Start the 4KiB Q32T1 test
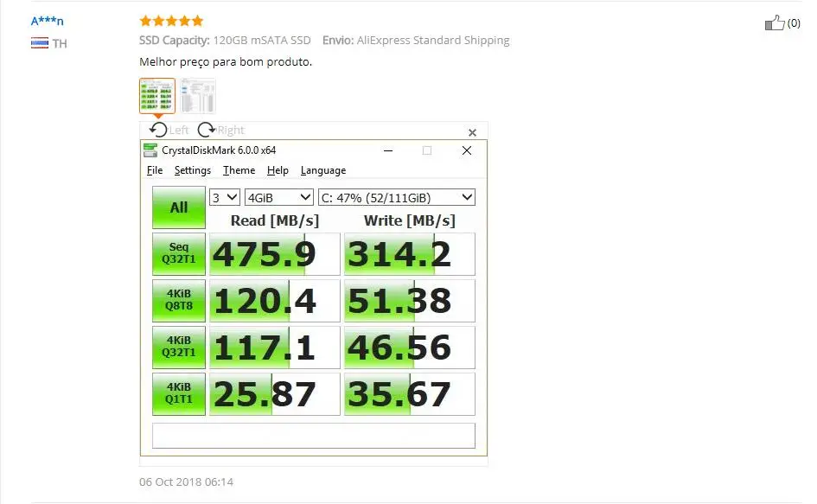The height and width of the screenshot is (504, 817). [x=179, y=347]
